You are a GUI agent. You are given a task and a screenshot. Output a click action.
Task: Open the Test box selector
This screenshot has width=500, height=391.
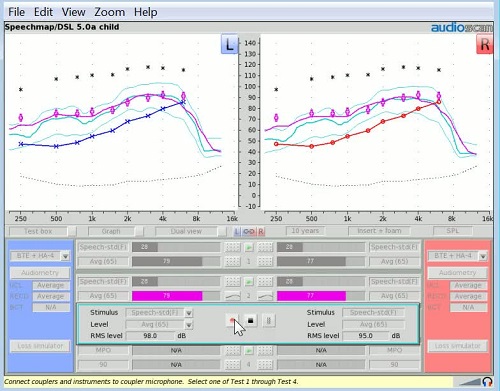point(42,231)
